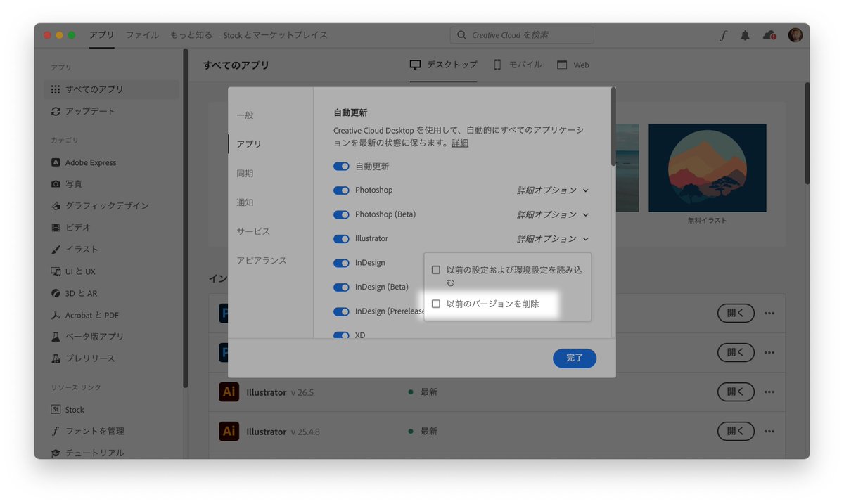The width and height of the screenshot is (844, 504).
Task: Open ベータ版アプリ flask icon
Action: click(x=56, y=337)
